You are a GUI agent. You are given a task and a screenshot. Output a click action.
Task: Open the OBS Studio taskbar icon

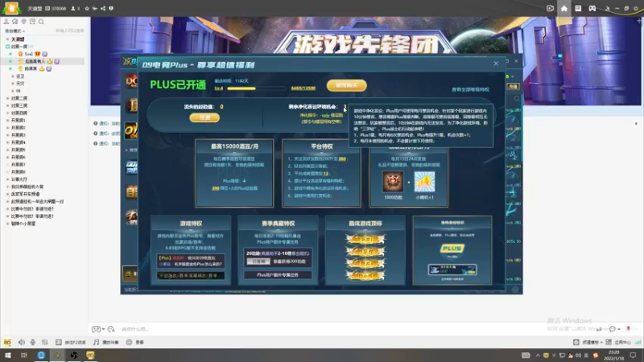pyautogui.click(x=74, y=355)
